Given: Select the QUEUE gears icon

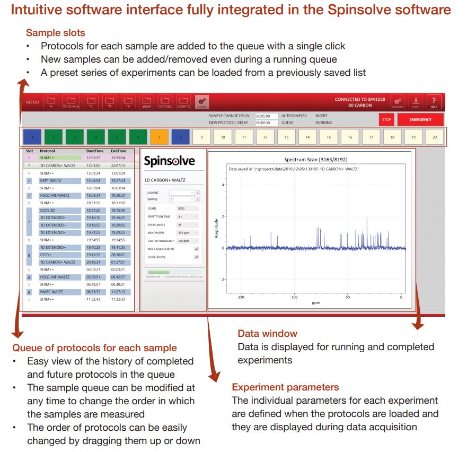Looking at the screenshot, I should (x=202, y=102).
